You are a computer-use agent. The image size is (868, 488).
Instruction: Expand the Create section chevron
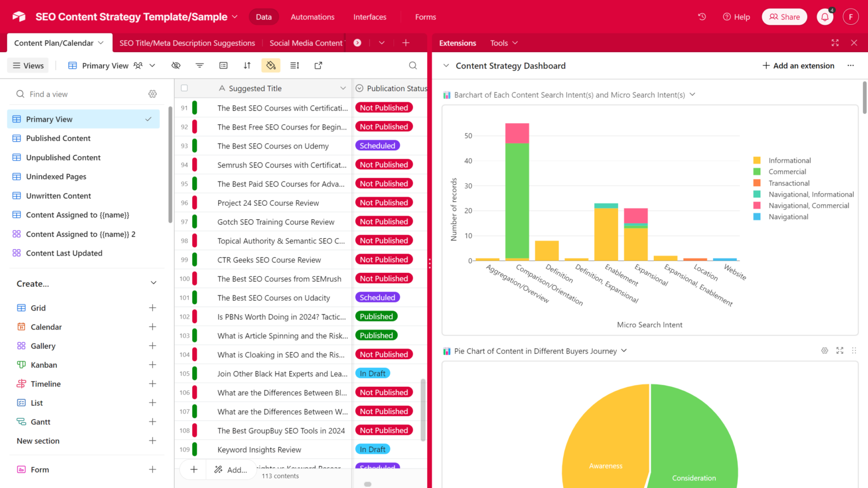click(x=153, y=283)
